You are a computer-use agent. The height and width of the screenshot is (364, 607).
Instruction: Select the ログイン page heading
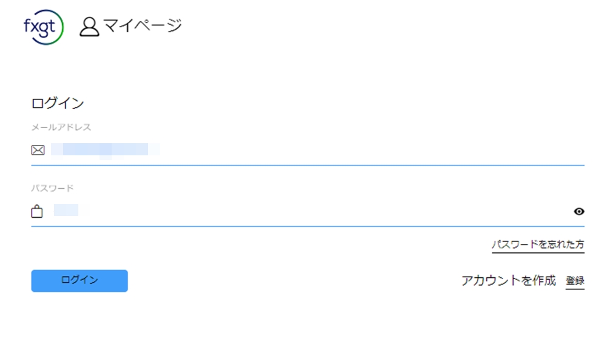pos(59,103)
